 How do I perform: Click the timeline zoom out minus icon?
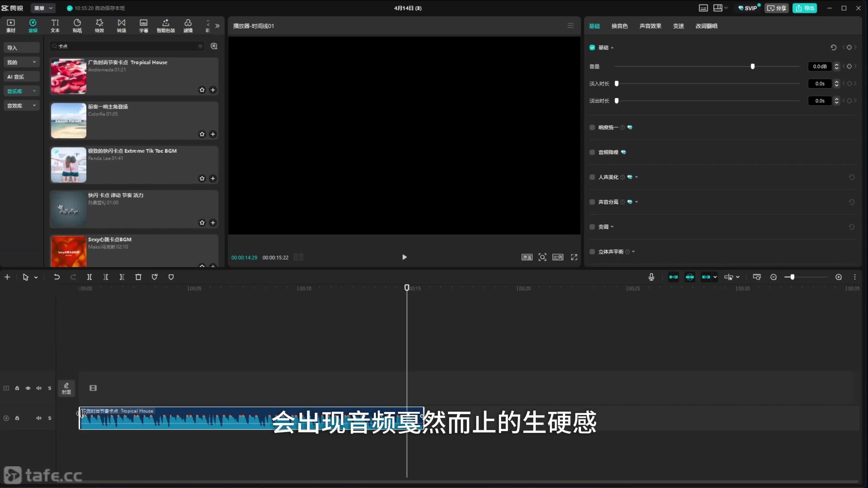(x=773, y=277)
